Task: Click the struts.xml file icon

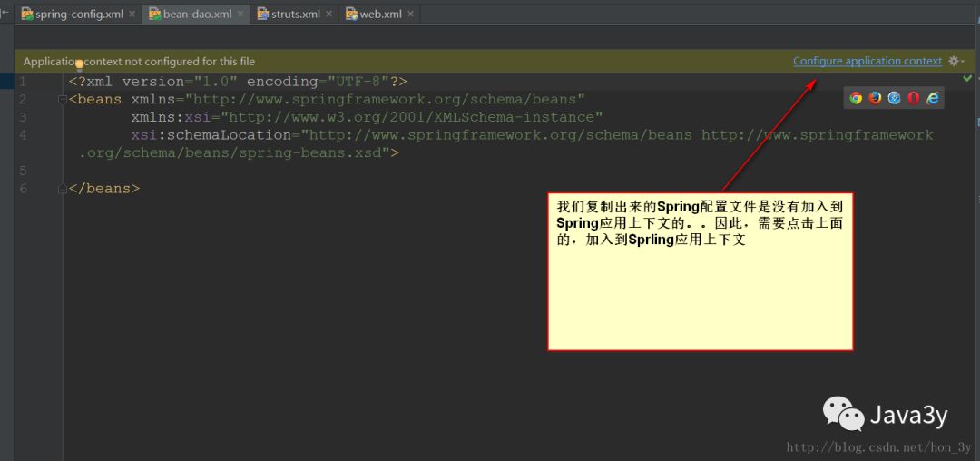Action: point(263,14)
